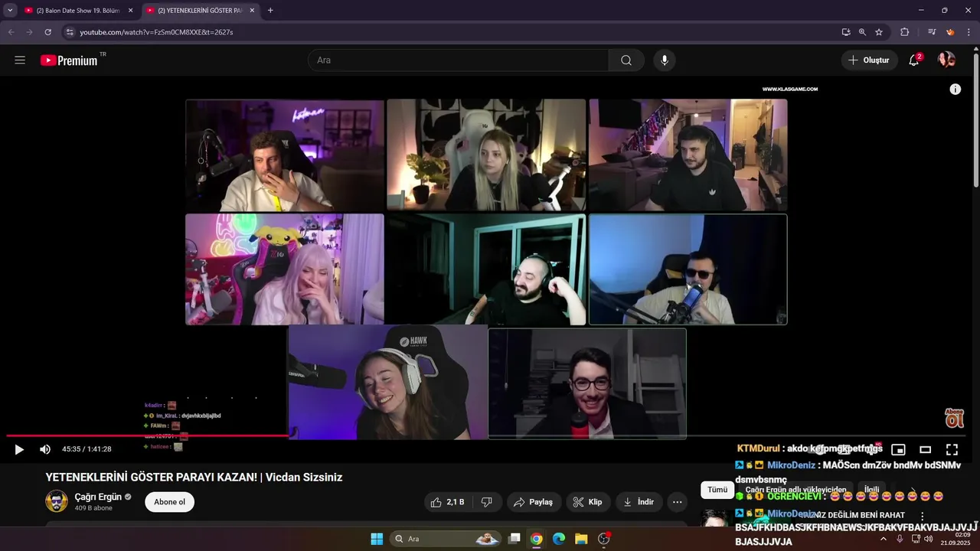The height and width of the screenshot is (551, 980).
Task: Open Chrome three-dot menu
Action: 969,32
